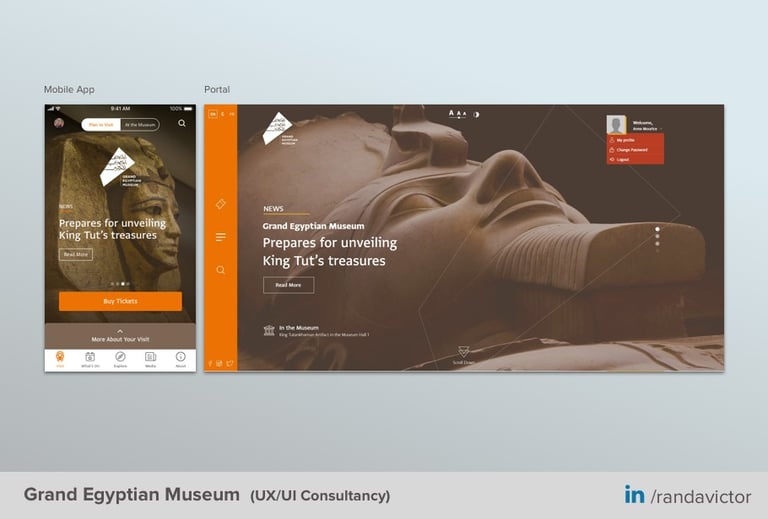Click the Buy Tickets button
The width and height of the screenshot is (768, 519).
coord(120,301)
